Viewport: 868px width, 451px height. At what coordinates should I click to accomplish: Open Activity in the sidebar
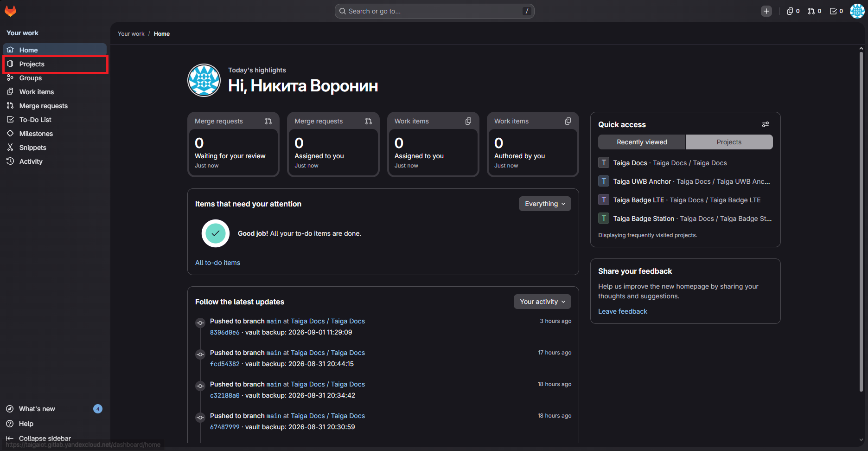[x=55, y=161]
